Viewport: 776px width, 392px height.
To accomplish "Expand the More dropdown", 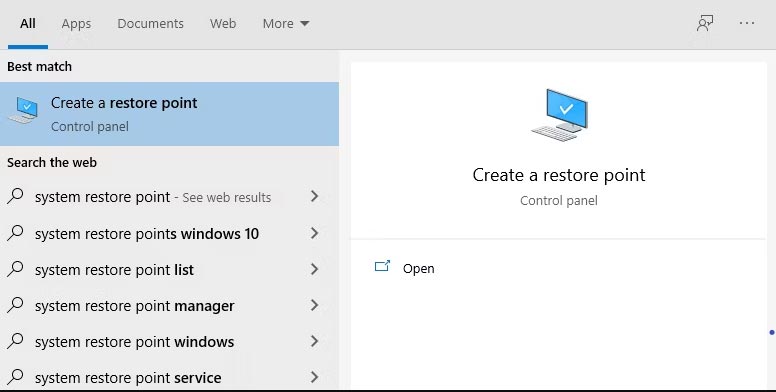I will point(286,24).
